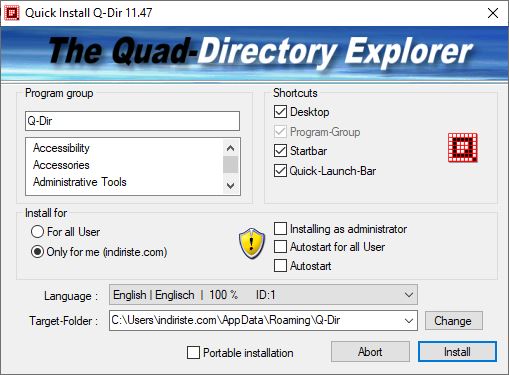Enable Installing as administrator
509x375 pixels.
280,229
